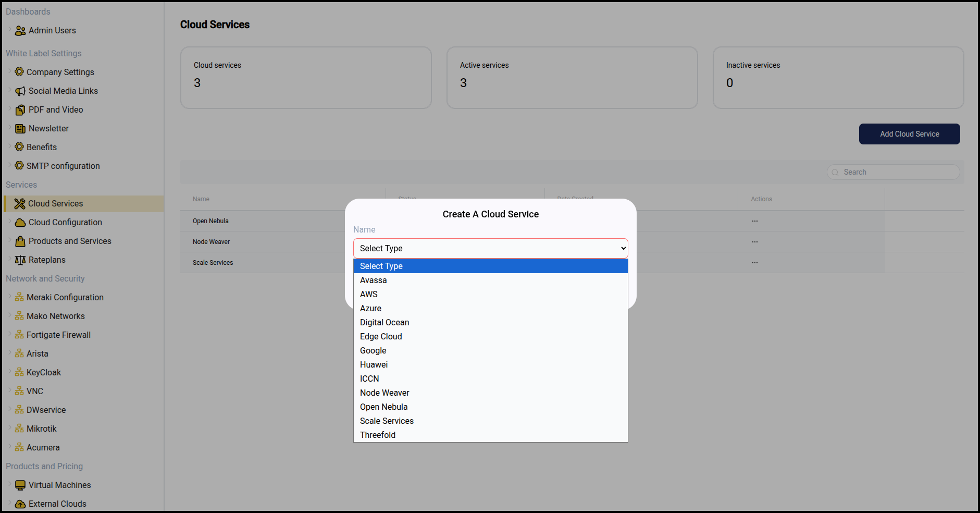Click the Open Nebula name cell
Image resolution: width=980 pixels, height=513 pixels.
coord(210,221)
